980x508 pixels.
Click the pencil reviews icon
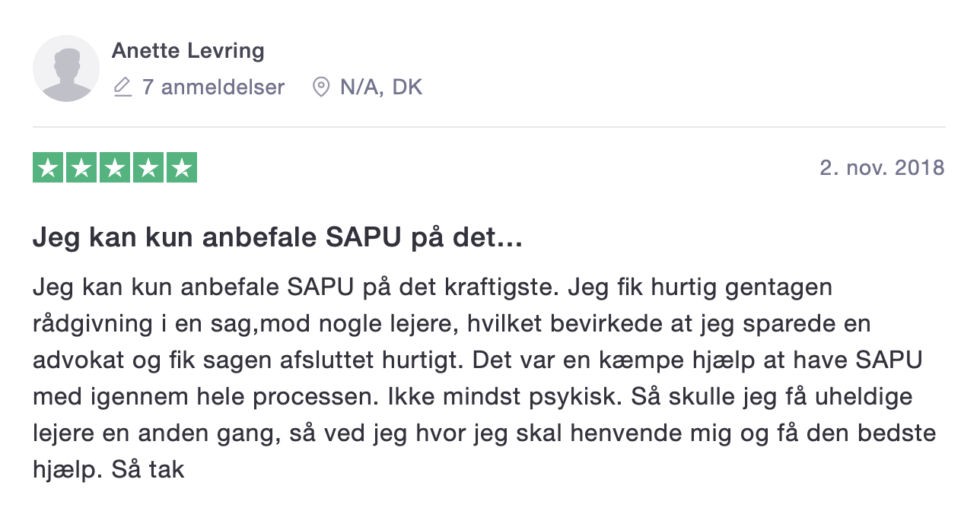coord(122,87)
